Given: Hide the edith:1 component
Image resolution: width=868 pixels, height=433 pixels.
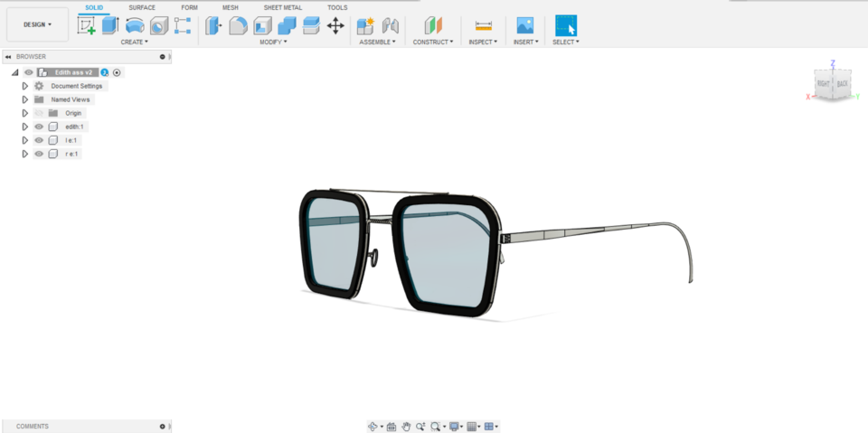Looking at the screenshot, I should [39, 127].
